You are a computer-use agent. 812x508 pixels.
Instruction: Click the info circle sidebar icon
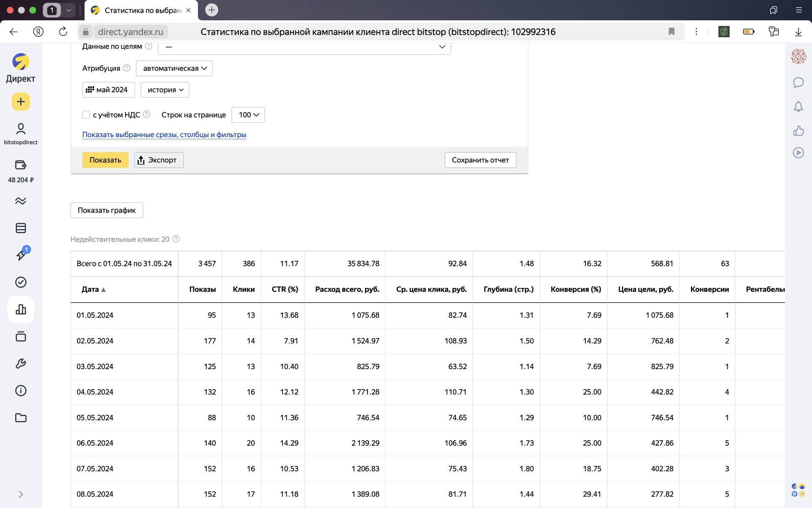pos(21,391)
